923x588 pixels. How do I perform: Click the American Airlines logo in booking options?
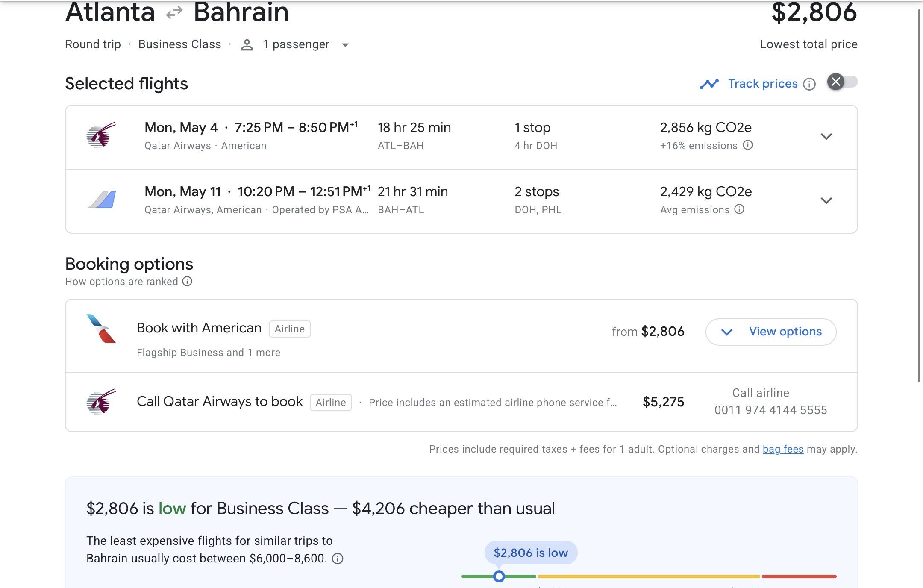[101, 329]
